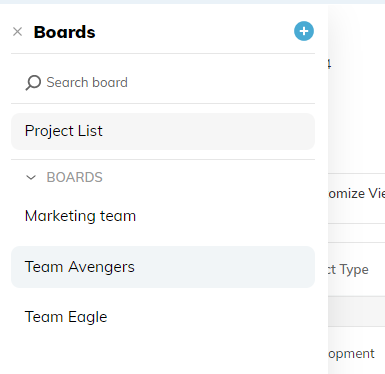Collapse the BOARDS section chevron
The width and height of the screenshot is (385, 374).
click(31, 177)
